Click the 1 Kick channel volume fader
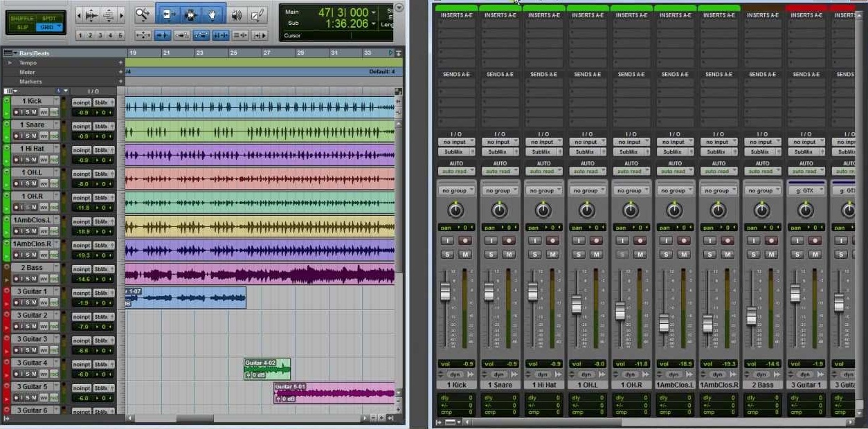The width and height of the screenshot is (868, 429). (x=445, y=291)
